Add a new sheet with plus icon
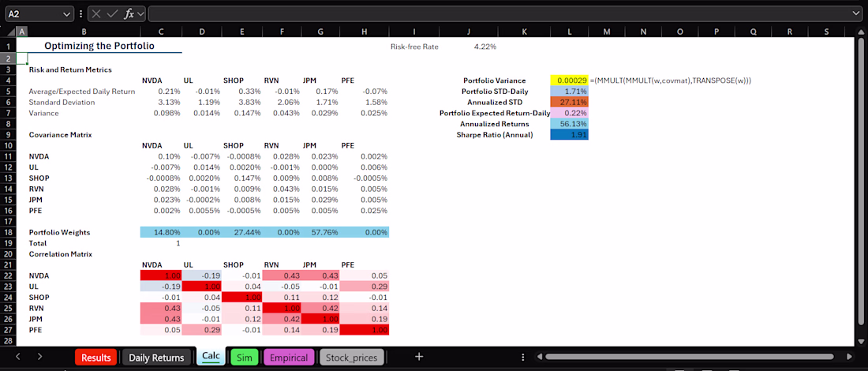 click(419, 357)
